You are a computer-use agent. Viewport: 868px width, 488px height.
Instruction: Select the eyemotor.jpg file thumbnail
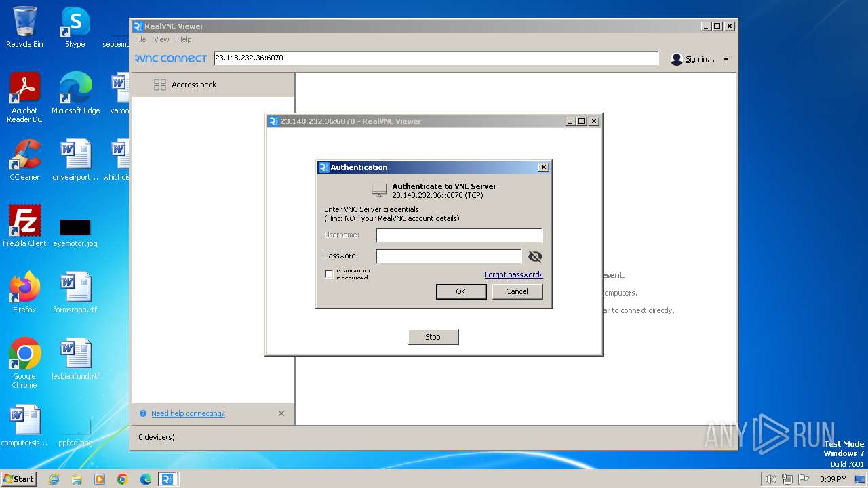(x=75, y=227)
